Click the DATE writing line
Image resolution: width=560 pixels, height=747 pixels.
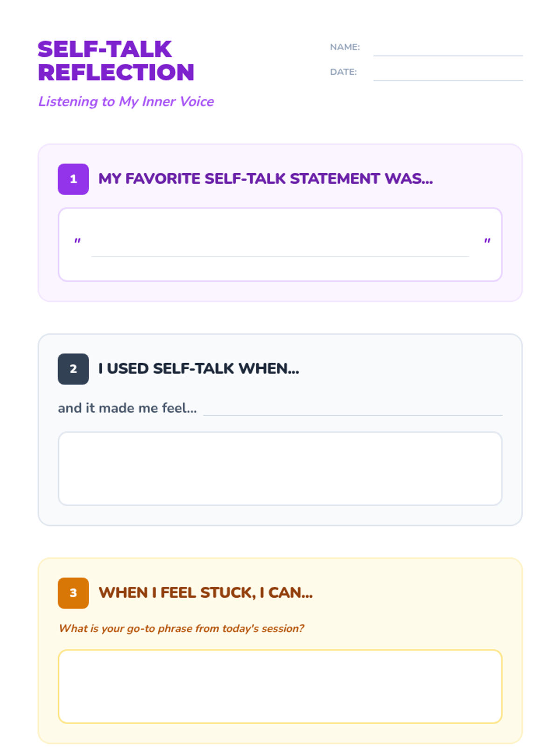click(448, 76)
